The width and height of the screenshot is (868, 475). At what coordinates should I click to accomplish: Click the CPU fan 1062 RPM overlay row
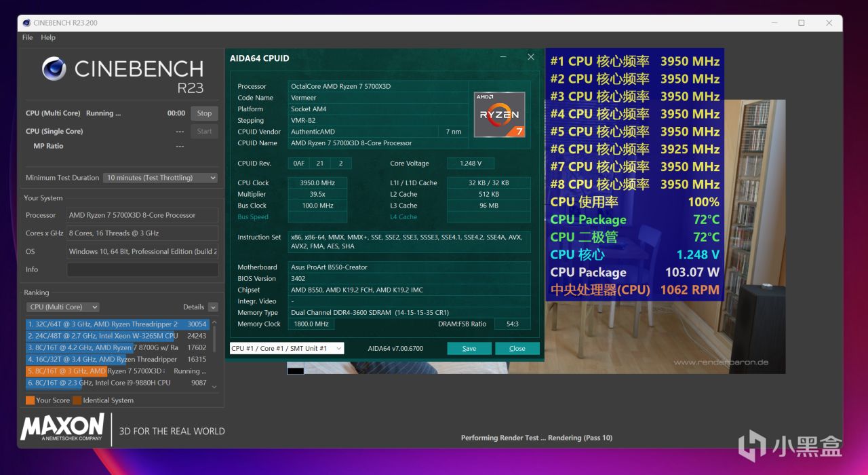click(635, 290)
